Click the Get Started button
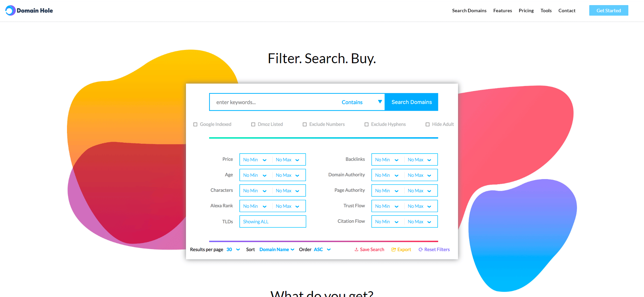Viewport: 644px width, 297px height. tap(609, 11)
